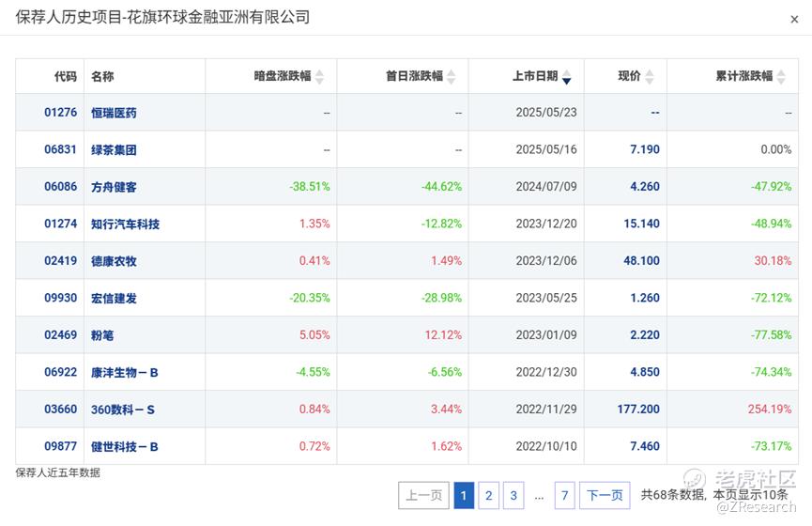This screenshot has width=812, height=526.
Task: Sort by 累计涨跌幅 column arrows
Action: coord(781,77)
